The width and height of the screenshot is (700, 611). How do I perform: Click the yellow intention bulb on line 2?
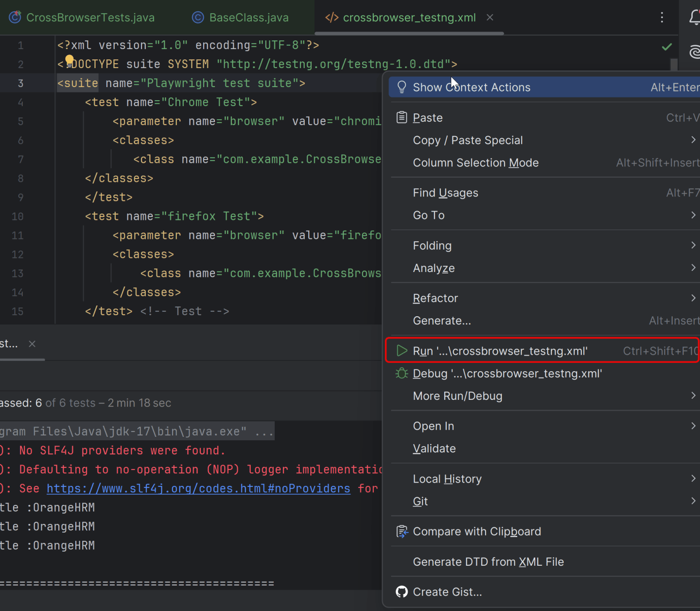click(x=70, y=60)
